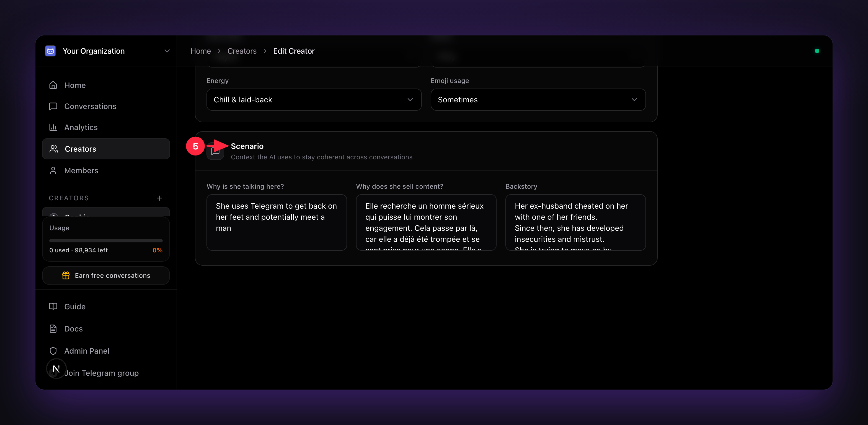
Task: Click Earn free conversations button
Action: tap(106, 276)
